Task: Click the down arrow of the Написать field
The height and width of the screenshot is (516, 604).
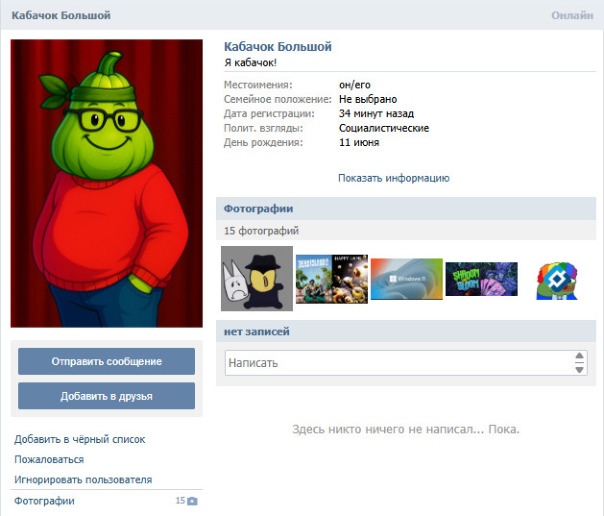Action: pos(579,370)
